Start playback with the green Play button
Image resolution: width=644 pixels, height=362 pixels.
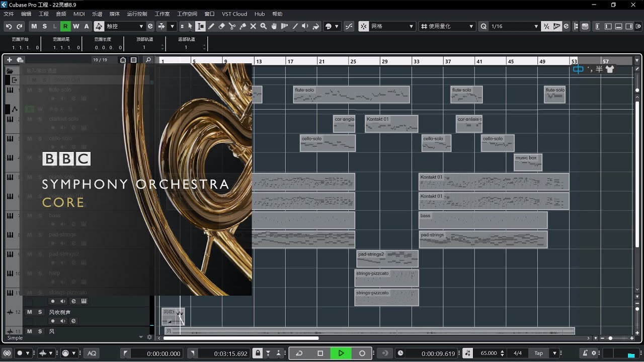point(341,353)
